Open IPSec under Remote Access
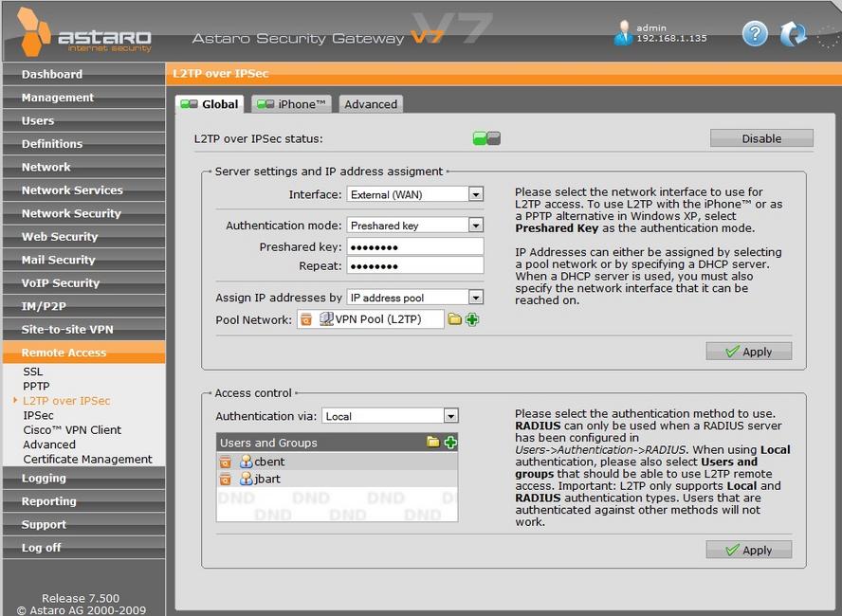Image resolution: width=842 pixels, height=616 pixels. 38,415
